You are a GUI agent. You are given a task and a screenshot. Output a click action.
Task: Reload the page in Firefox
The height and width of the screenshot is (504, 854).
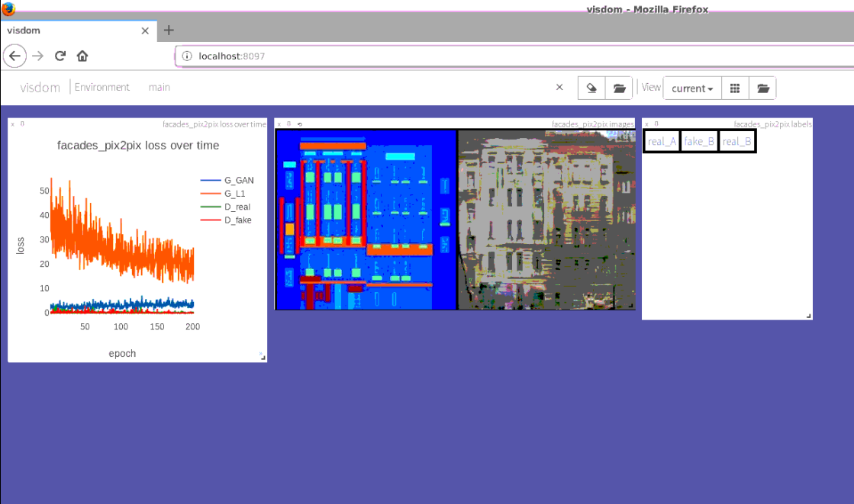(x=60, y=56)
